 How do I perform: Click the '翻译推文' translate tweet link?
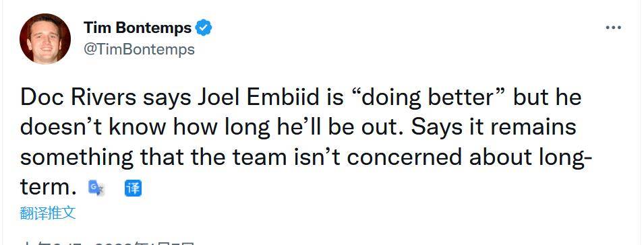[x=48, y=213]
